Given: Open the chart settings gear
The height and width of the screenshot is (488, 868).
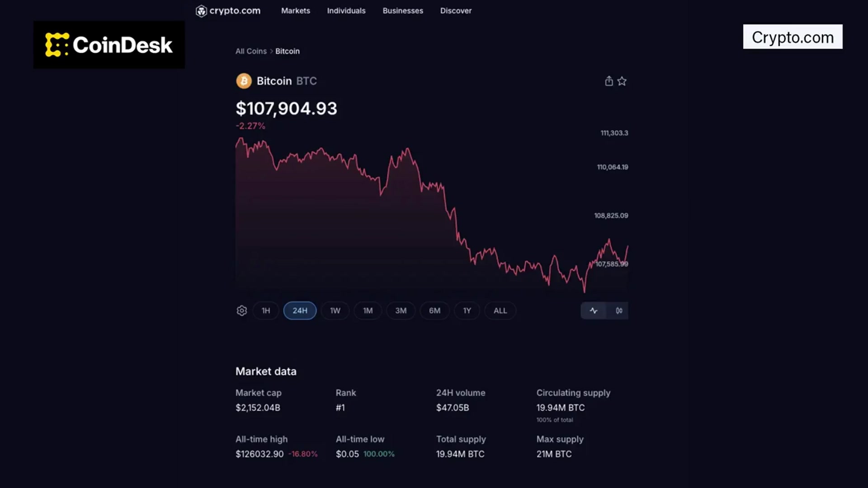Looking at the screenshot, I should click(x=241, y=310).
